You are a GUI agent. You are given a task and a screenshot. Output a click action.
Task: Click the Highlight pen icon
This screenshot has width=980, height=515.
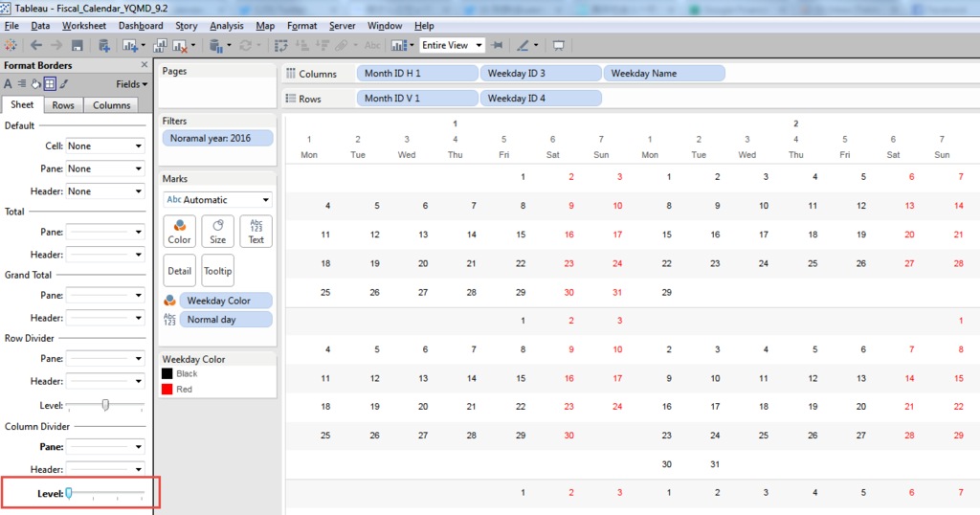[523, 45]
